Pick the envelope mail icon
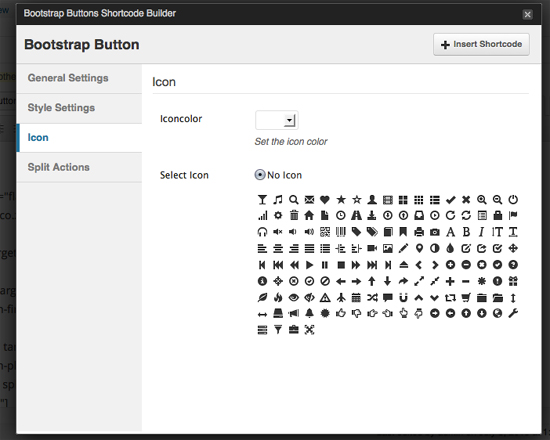Viewport: 550px width, 440px height. click(x=309, y=200)
